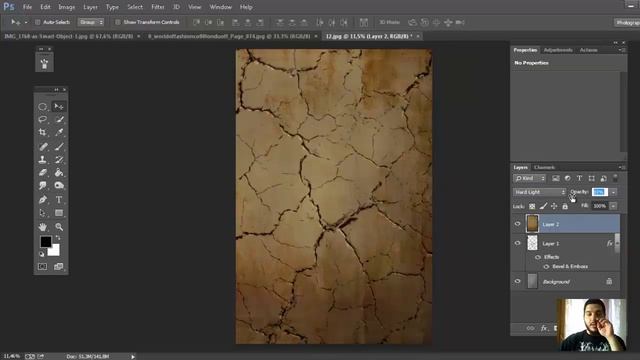The width and height of the screenshot is (640, 360).
Task: Select the Clone Stamp tool
Action: click(x=42, y=160)
